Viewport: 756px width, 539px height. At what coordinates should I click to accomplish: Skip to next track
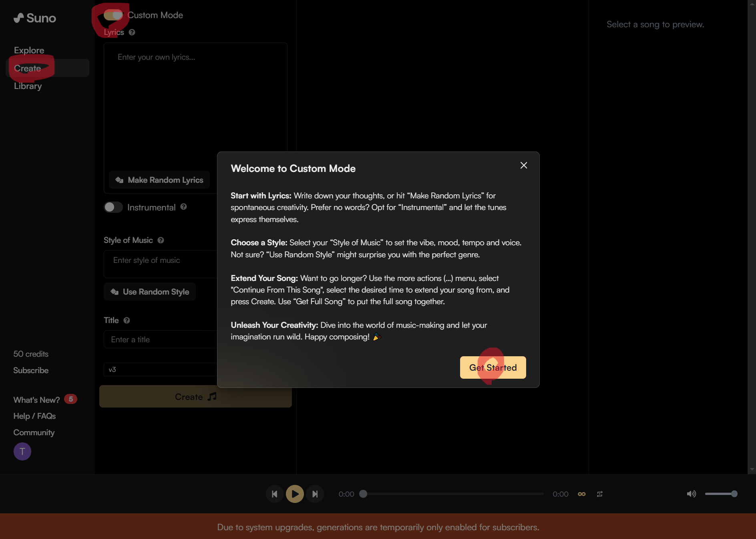[315, 494]
